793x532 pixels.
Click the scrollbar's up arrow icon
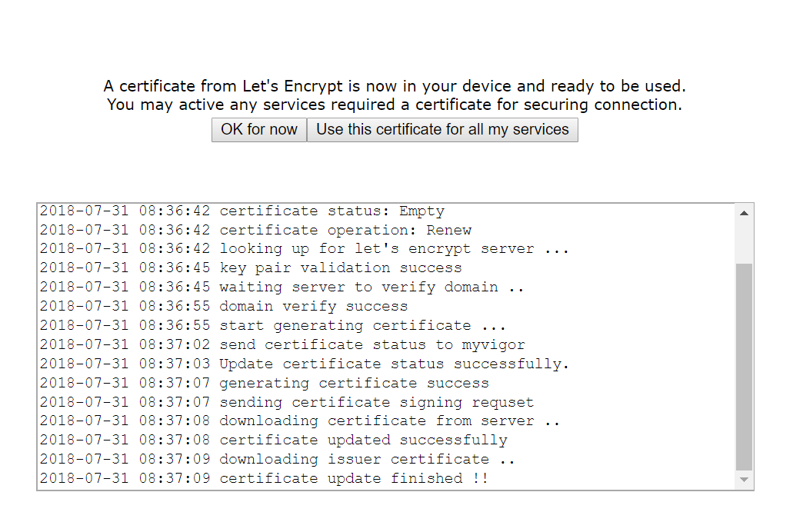click(x=743, y=212)
